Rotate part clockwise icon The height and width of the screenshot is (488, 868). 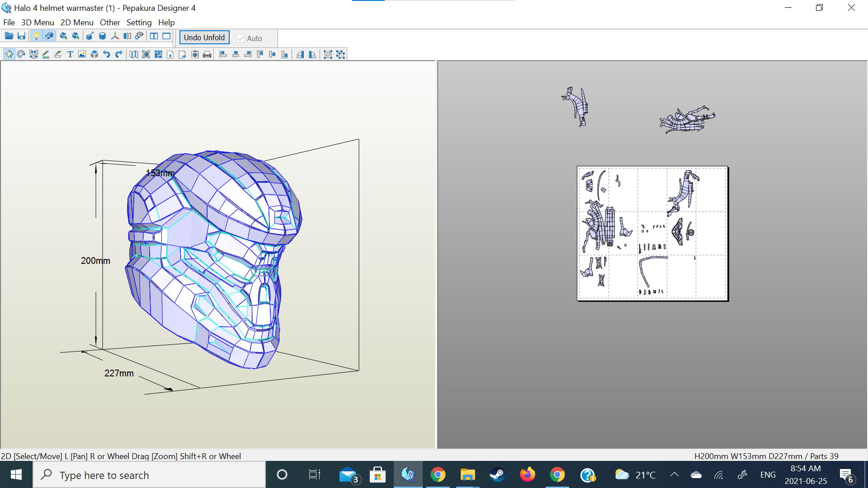click(x=312, y=54)
